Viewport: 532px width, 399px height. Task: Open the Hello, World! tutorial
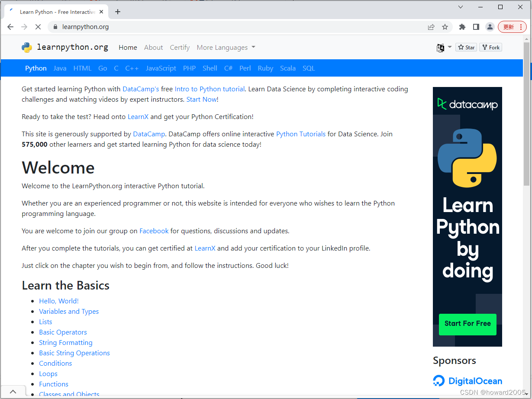click(x=59, y=301)
